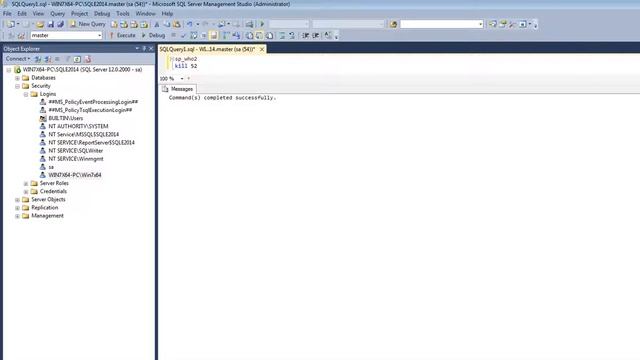Click the Debug button
The height and width of the screenshot is (360, 640).
coord(153,36)
